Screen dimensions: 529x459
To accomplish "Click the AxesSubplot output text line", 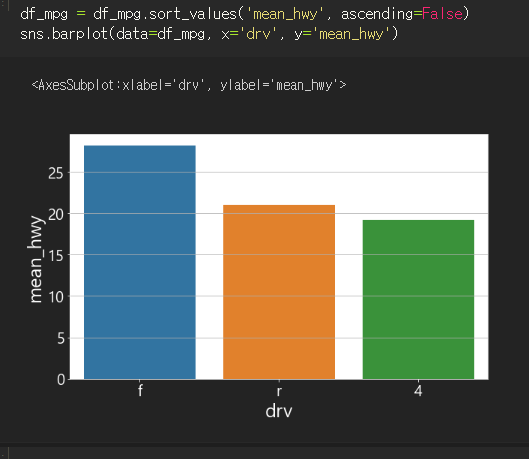I will pyautogui.click(x=189, y=85).
